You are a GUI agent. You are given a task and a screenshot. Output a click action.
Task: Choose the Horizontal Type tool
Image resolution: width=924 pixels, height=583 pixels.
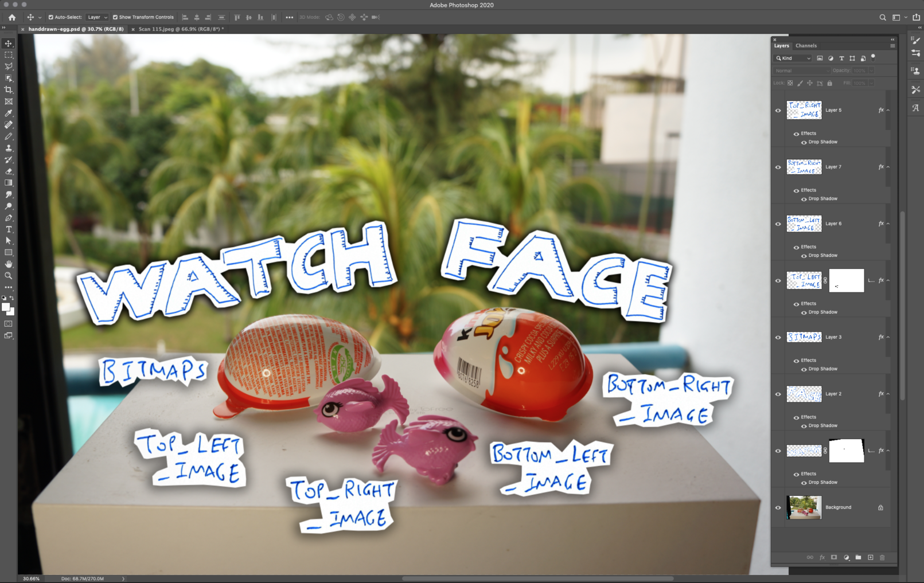(x=9, y=229)
